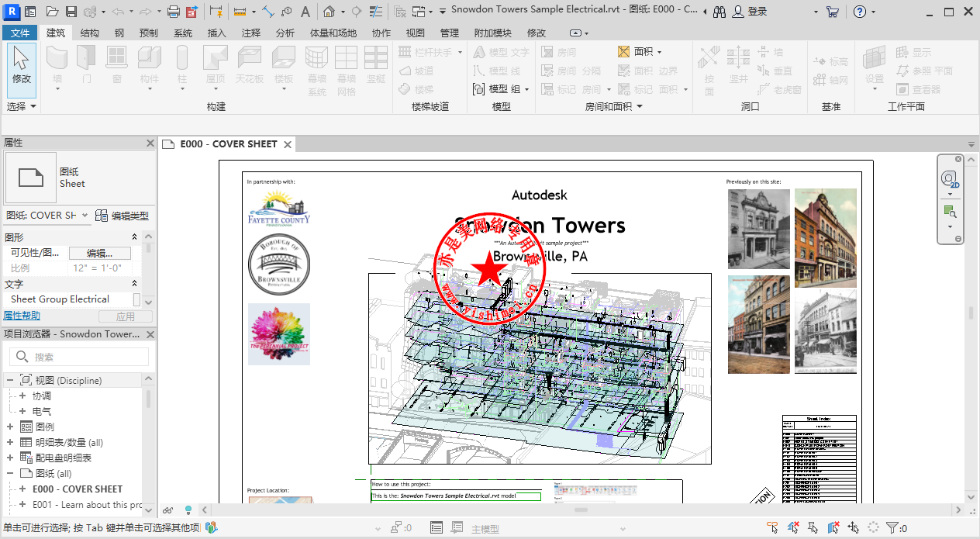Click the 编辑类型 (Edit Type) button
The image size is (980, 539).
[x=122, y=216]
